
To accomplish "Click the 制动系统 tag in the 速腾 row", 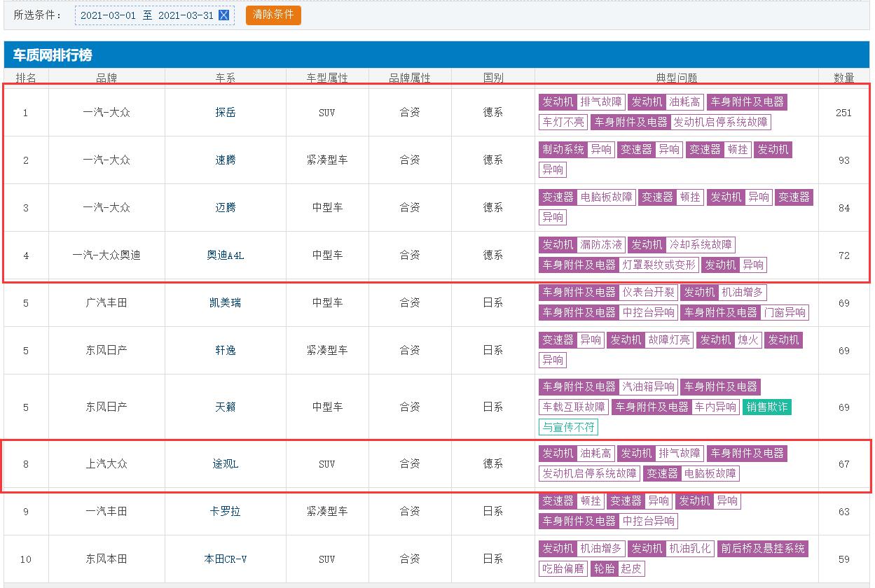I will coord(563,150).
